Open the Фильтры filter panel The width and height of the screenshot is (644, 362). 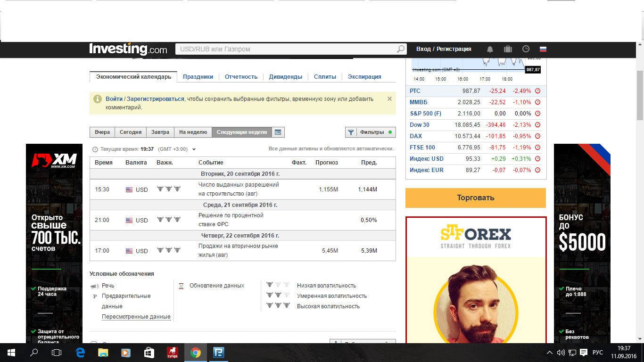pyautogui.click(x=371, y=132)
